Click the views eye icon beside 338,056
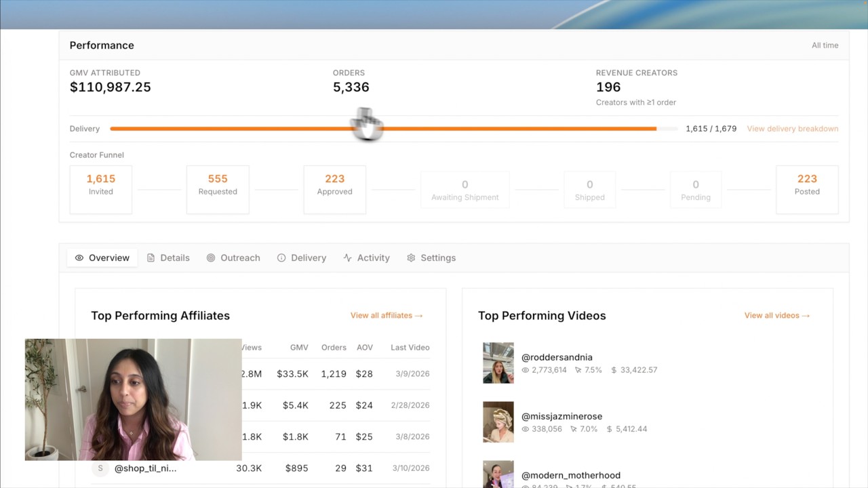This screenshot has height=488, width=868. [x=526, y=429]
